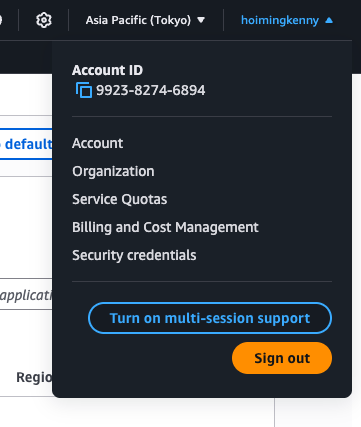The width and height of the screenshot is (361, 427).
Task: Expand the Asia Pacific (Tokyo) region selector
Action: pyautogui.click(x=145, y=20)
